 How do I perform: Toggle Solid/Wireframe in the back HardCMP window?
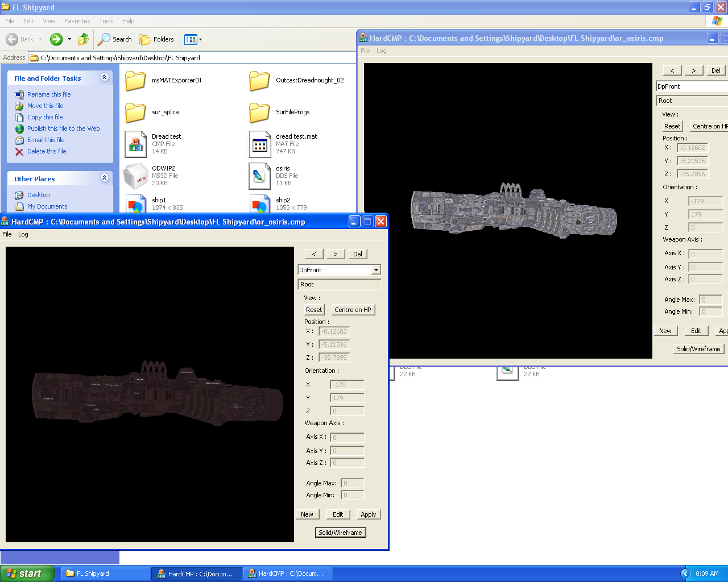click(x=698, y=349)
